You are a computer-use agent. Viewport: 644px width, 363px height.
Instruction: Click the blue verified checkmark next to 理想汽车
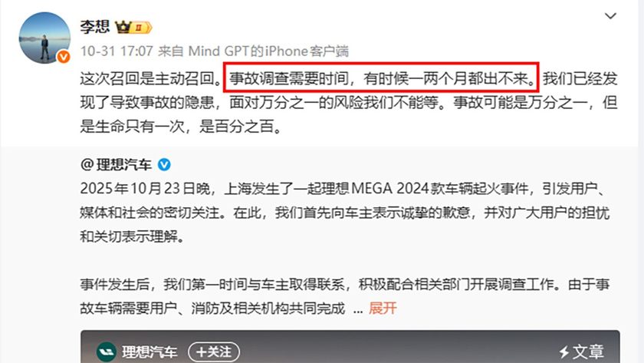point(164,165)
